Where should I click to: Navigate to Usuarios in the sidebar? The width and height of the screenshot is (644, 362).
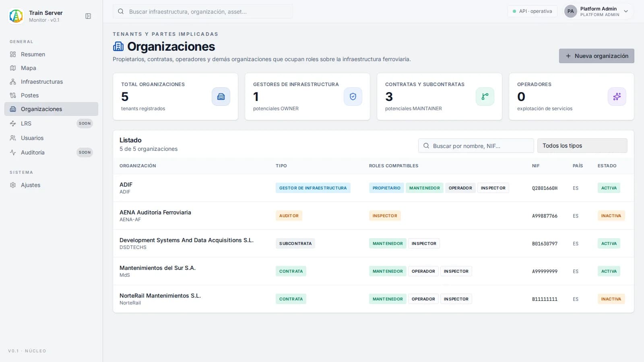[51, 138]
